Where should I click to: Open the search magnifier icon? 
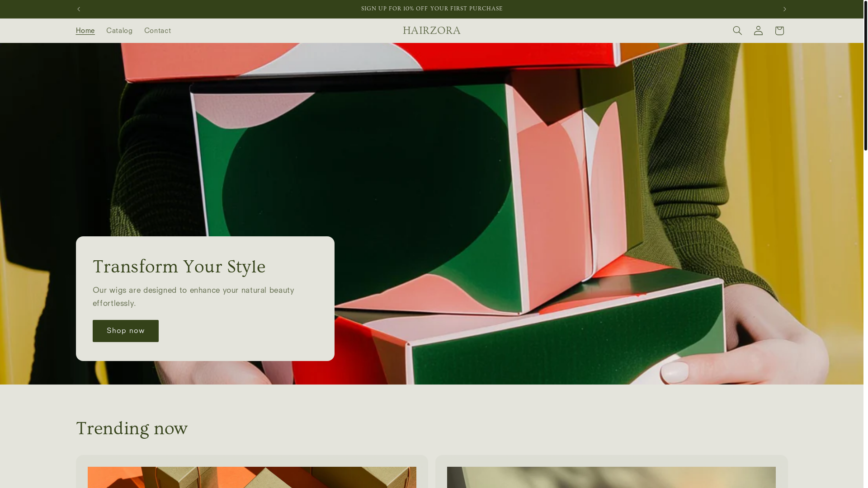click(x=737, y=31)
